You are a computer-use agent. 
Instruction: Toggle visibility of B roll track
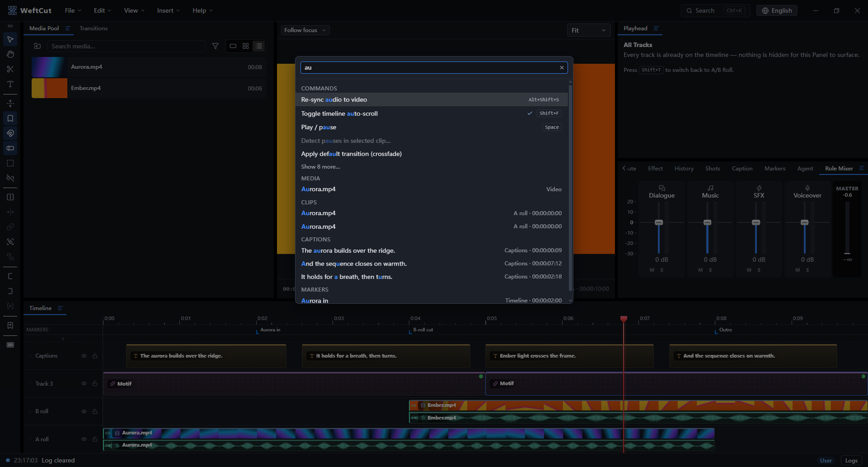coord(84,411)
